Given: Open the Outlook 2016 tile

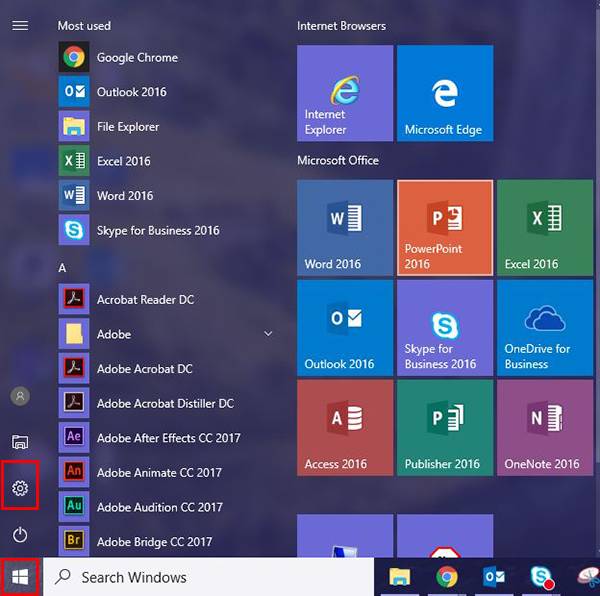Looking at the screenshot, I should [x=345, y=328].
